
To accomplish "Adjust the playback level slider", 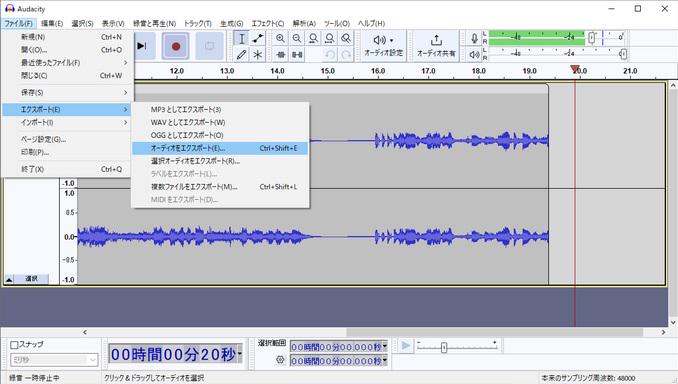I will 623,54.
